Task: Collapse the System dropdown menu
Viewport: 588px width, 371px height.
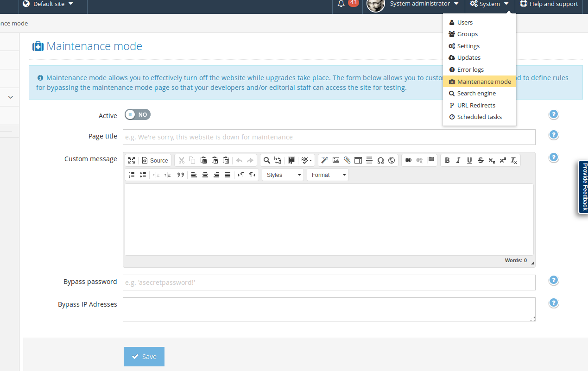Action: (490, 4)
